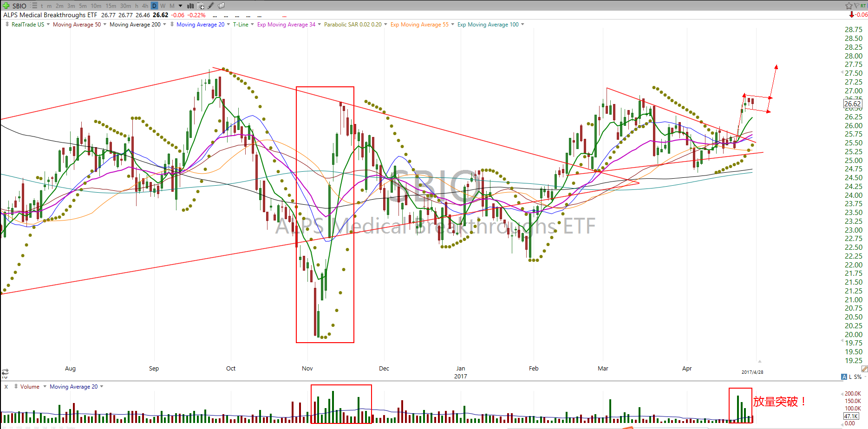The image size is (868, 429).
Task: Click the copy chart pages icon
Action: pyautogui.click(x=222, y=6)
